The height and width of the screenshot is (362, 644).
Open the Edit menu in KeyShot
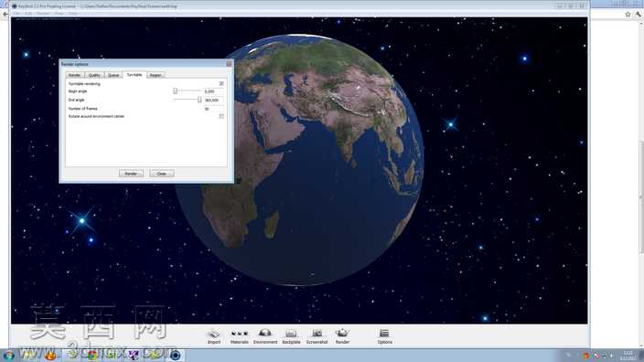(28, 14)
